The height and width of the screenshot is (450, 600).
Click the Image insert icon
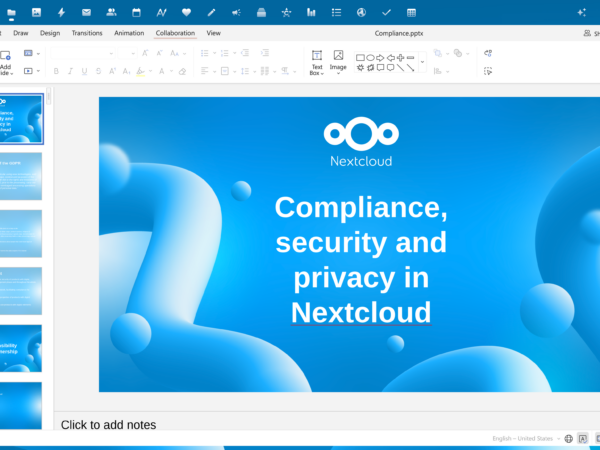(x=338, y=61)
